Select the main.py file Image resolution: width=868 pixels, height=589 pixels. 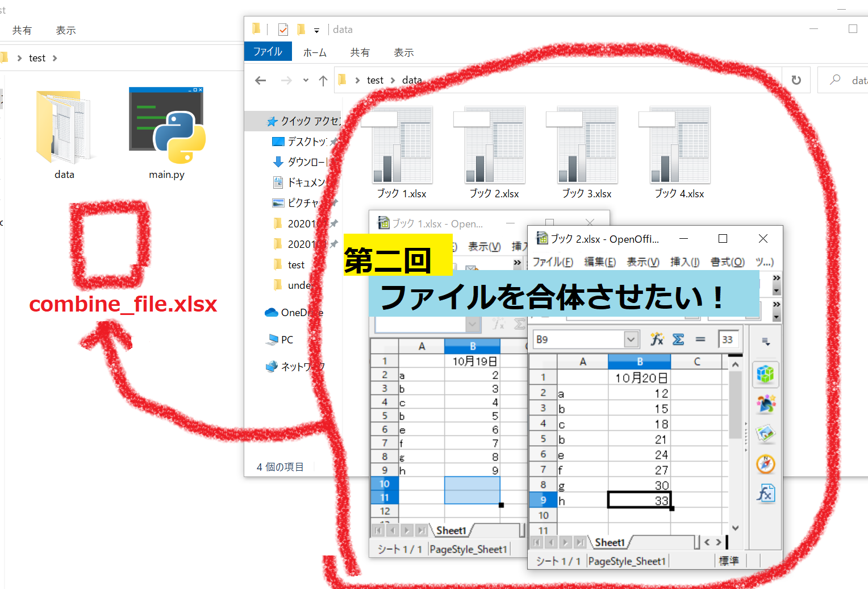tap(167, 134)
